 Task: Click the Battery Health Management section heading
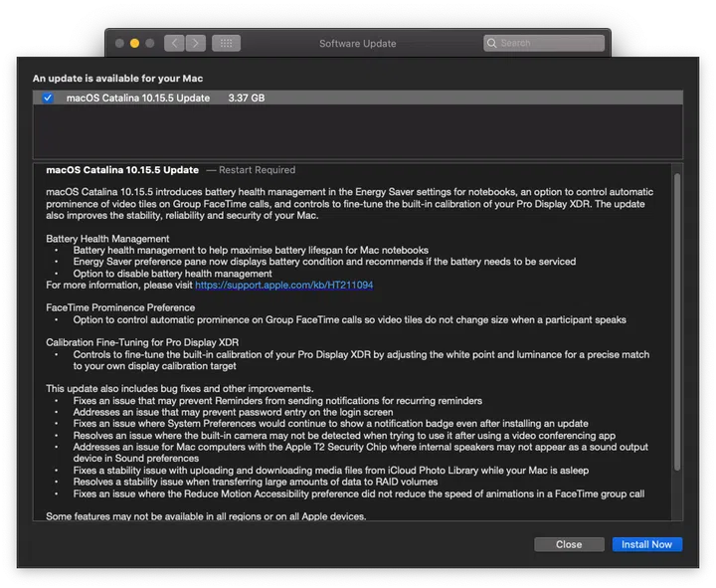107,239
